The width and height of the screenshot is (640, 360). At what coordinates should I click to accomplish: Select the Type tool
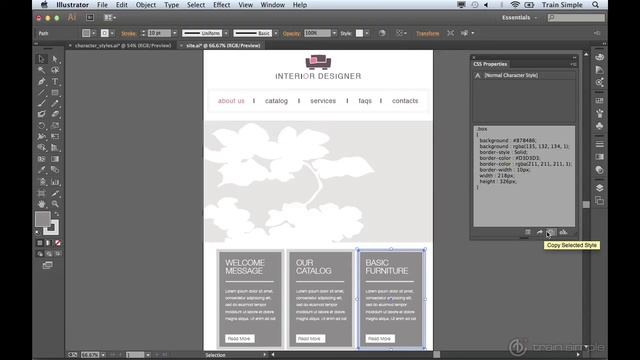click(55, 82)
